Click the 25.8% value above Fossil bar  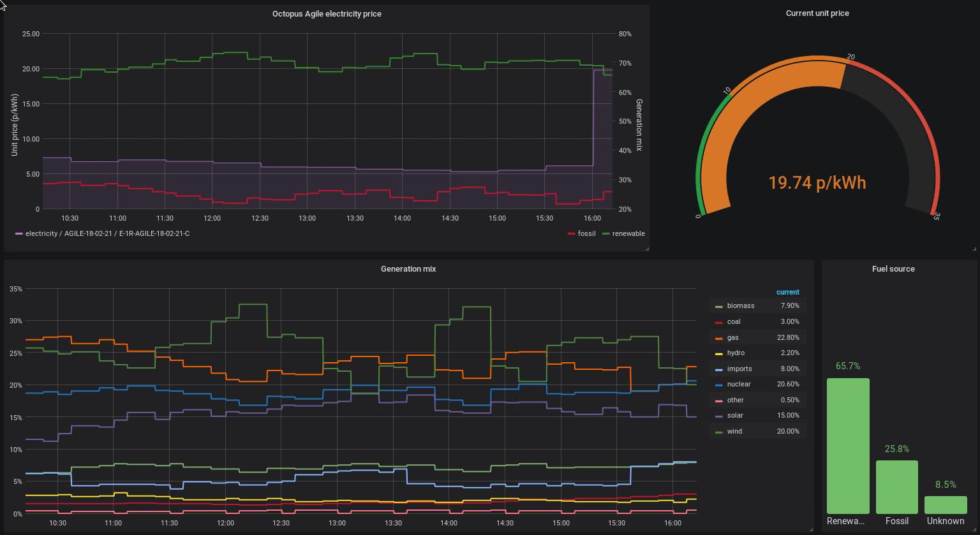click(896, 449)
